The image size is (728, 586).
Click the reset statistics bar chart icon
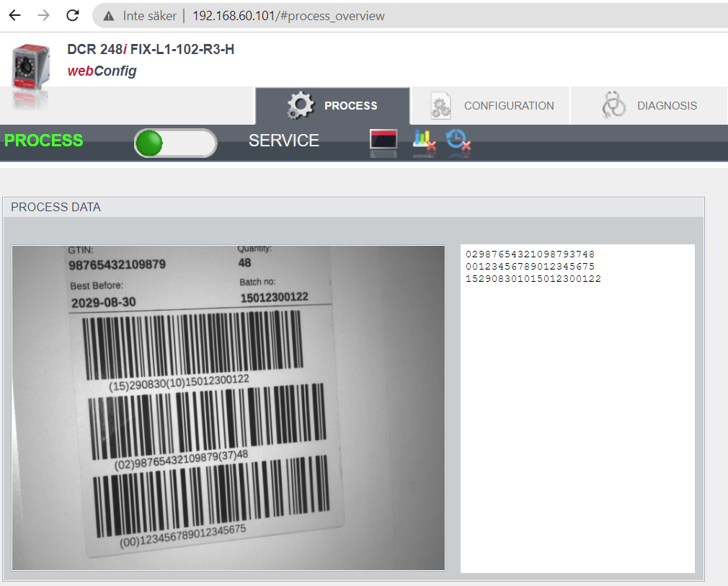click(x=424, y=140)
